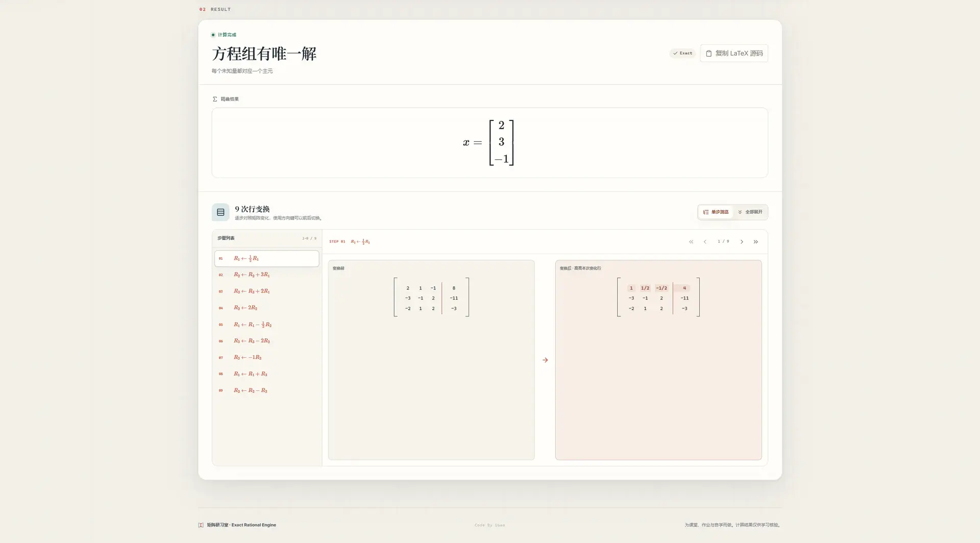The width and height of the screenshot is (980, 543).
Task: Go to next step with right chevron
Action: point(742,241)
